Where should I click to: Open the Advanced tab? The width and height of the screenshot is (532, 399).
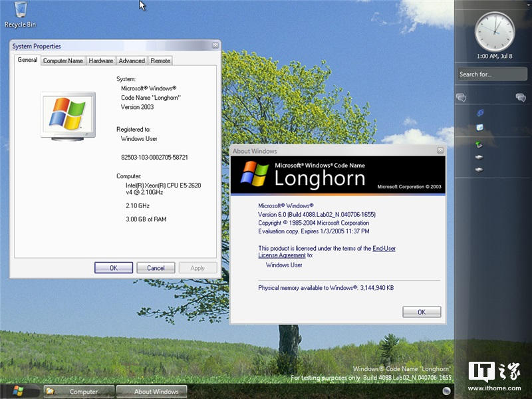point(132,61)
